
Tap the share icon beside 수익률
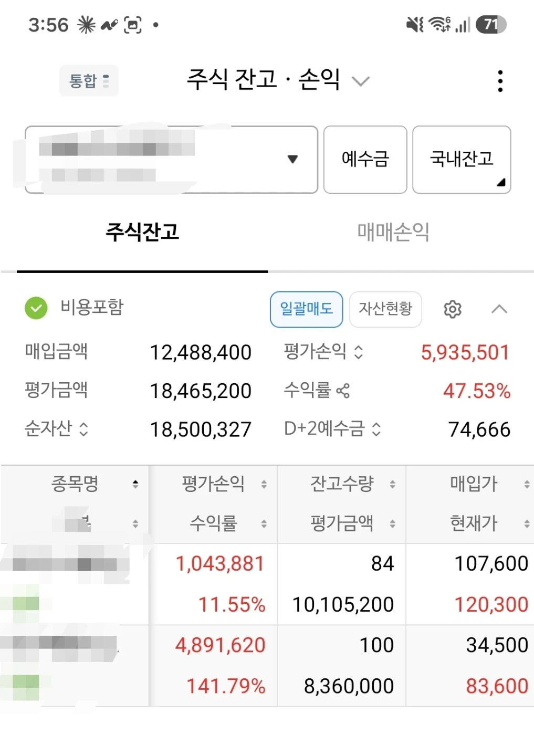[x=343, y=391]
